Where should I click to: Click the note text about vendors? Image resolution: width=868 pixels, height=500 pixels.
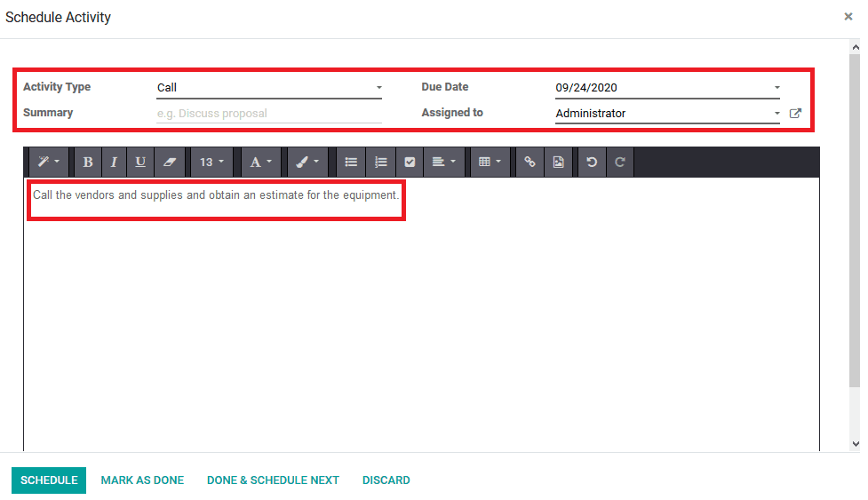[x=216, y=194]
